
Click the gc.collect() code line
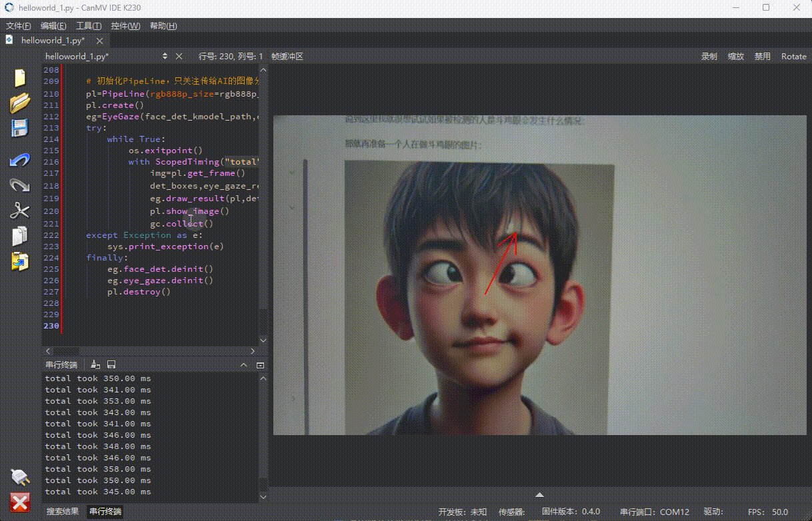(x=181, y=224)
